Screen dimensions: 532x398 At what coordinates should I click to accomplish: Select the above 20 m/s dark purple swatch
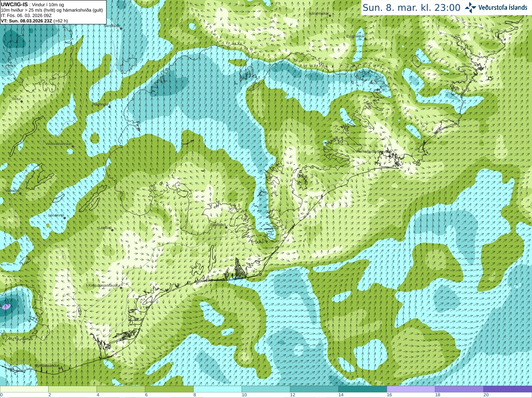(507, 389)
